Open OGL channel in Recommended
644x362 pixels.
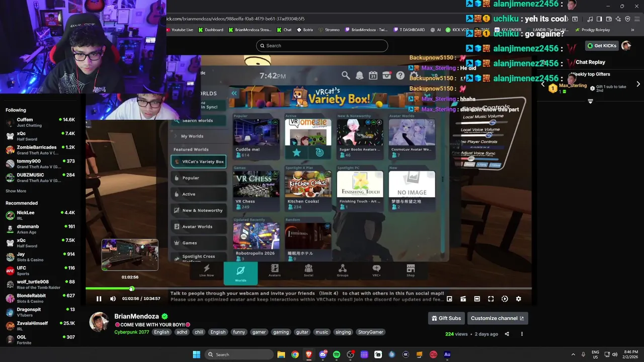(x=40, y=340)
